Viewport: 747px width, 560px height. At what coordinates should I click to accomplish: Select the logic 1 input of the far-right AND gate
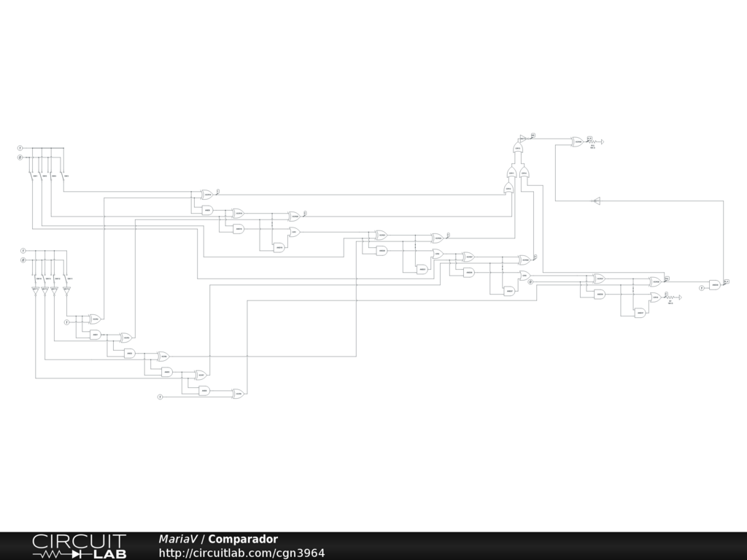(702, 288)
